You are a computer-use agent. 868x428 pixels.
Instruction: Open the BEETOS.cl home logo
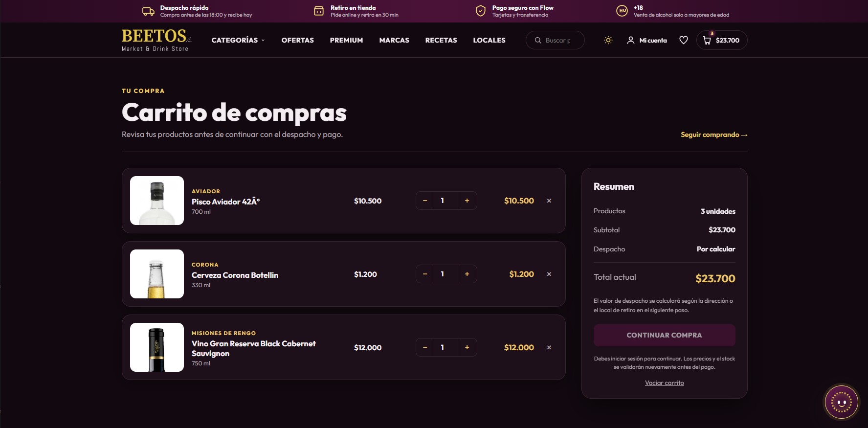point(156,40)
